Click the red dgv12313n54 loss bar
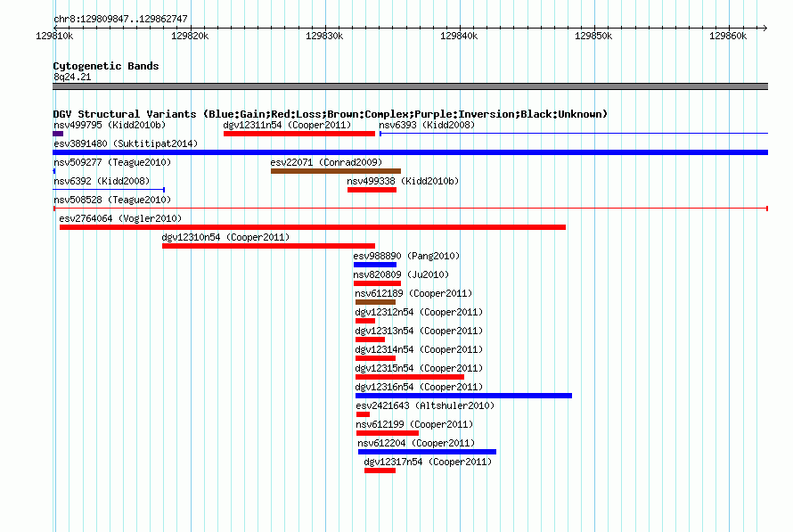The image size is (793, 532). tap(370, 340)
